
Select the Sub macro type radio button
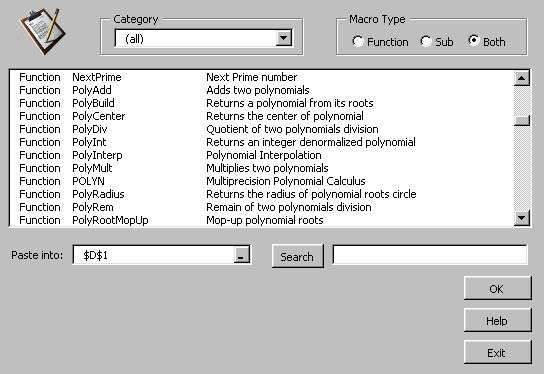[425, 42]
